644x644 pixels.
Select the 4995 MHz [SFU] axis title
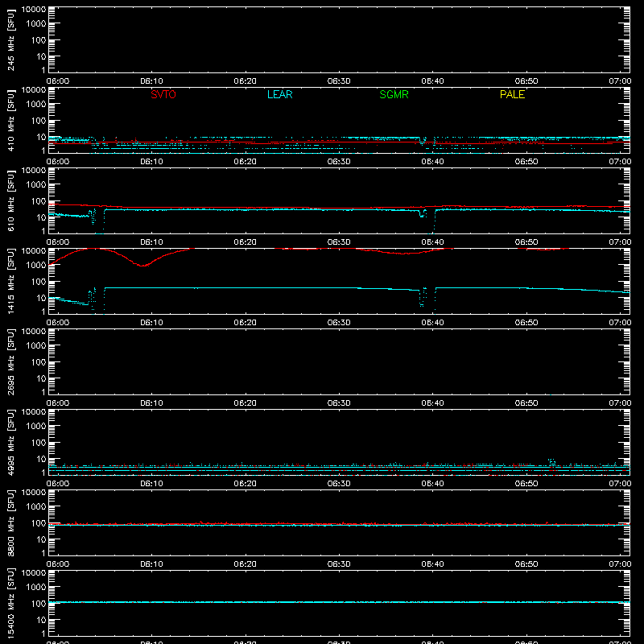pyautogui.click(x=10, y=442)
